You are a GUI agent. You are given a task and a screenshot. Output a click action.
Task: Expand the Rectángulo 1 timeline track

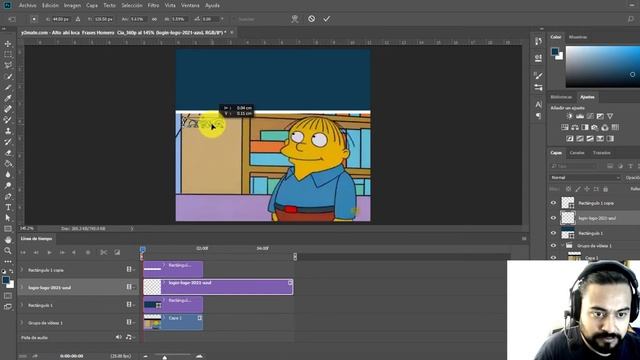click(x=22, y=305)
